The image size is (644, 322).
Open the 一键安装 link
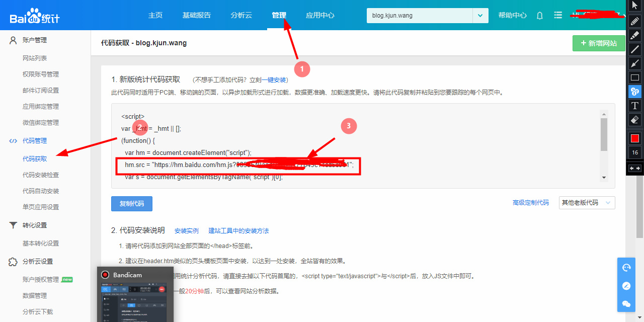click(x=273, y=79)
